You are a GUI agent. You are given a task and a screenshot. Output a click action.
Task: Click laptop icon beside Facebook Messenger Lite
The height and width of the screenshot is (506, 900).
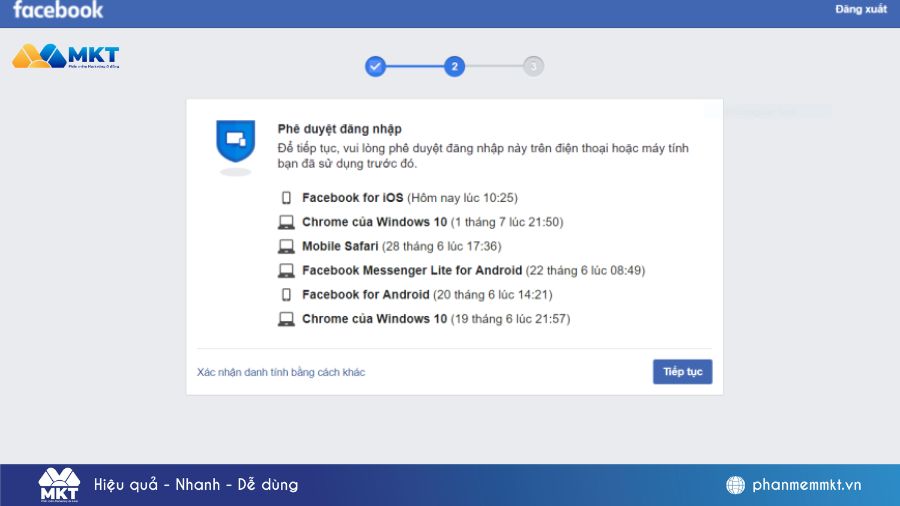[x=286, y=270]
